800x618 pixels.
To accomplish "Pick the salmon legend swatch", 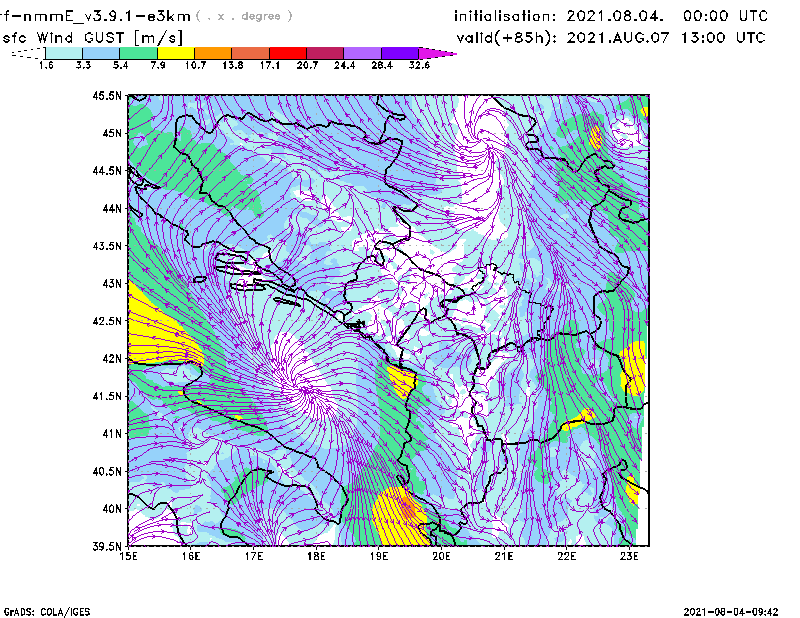I will point(251,53).
